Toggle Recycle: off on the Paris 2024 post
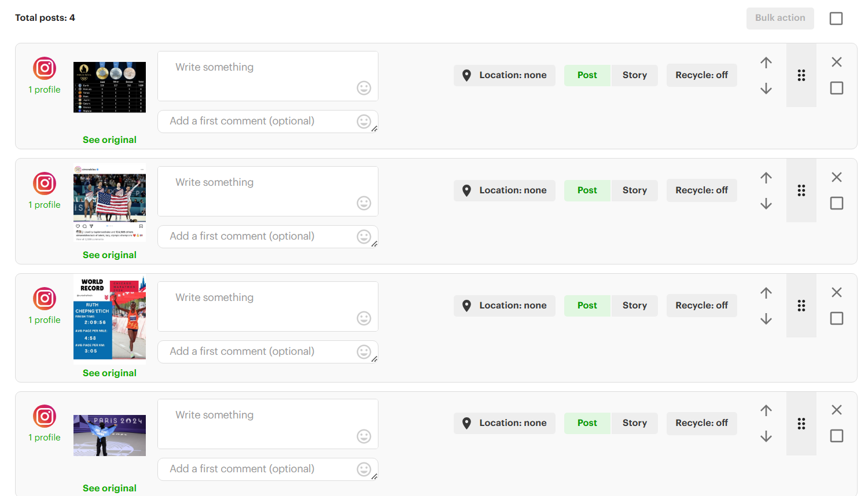This screenshot has width=868, height=496. click(x=702, y=423)
